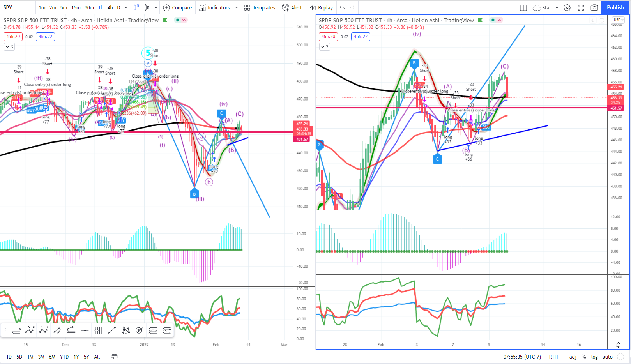Click the green market status dot on the 1h chart
The height and width of the screenshot is (364, 631).
tap(493, 20)
